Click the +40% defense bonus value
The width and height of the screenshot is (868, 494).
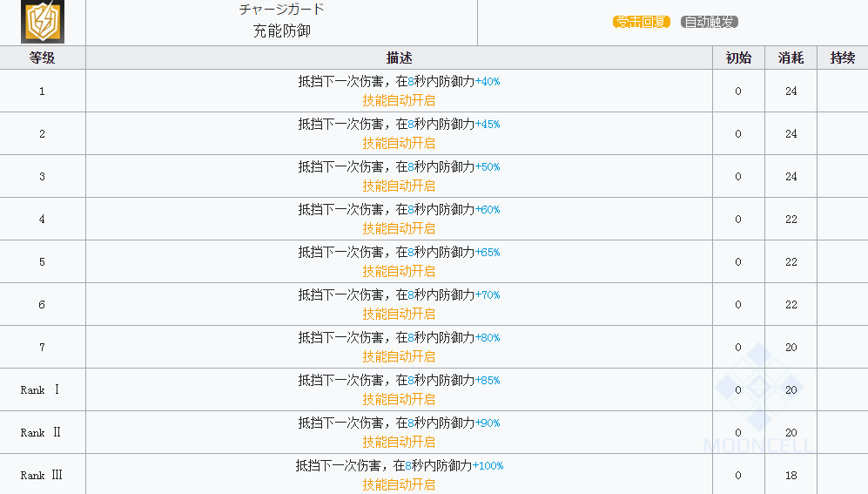(x=488, y=81)
